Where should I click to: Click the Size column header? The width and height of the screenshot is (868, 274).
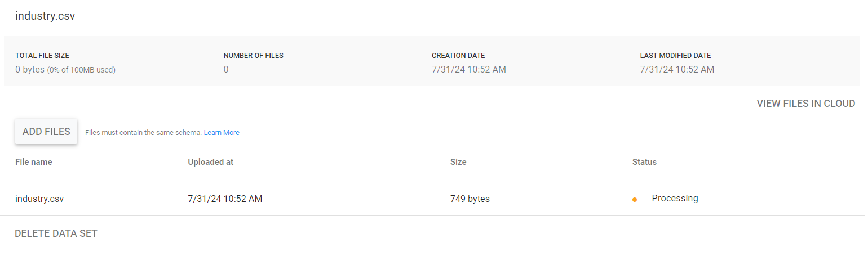[458, 162]
